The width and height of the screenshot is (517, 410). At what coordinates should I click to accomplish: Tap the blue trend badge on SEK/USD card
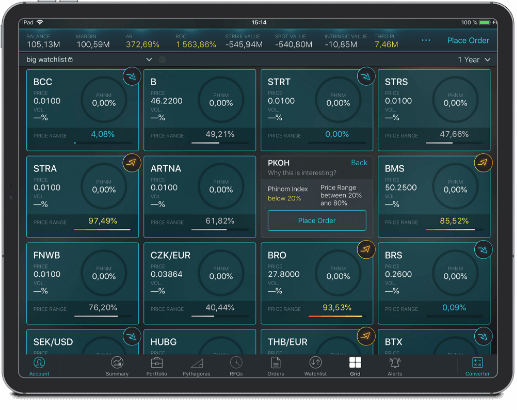[132, 336]
